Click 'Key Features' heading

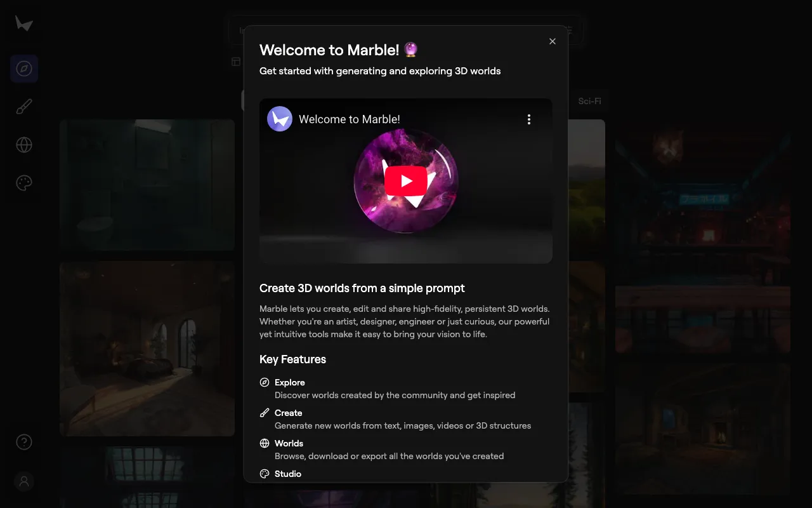tap(293, 359)
